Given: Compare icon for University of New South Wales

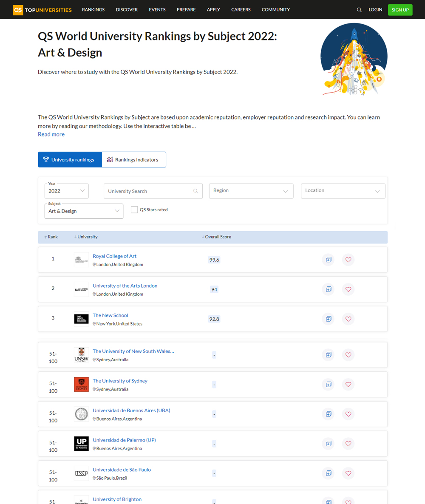Looking at the screenshot, I should point(328,355).
